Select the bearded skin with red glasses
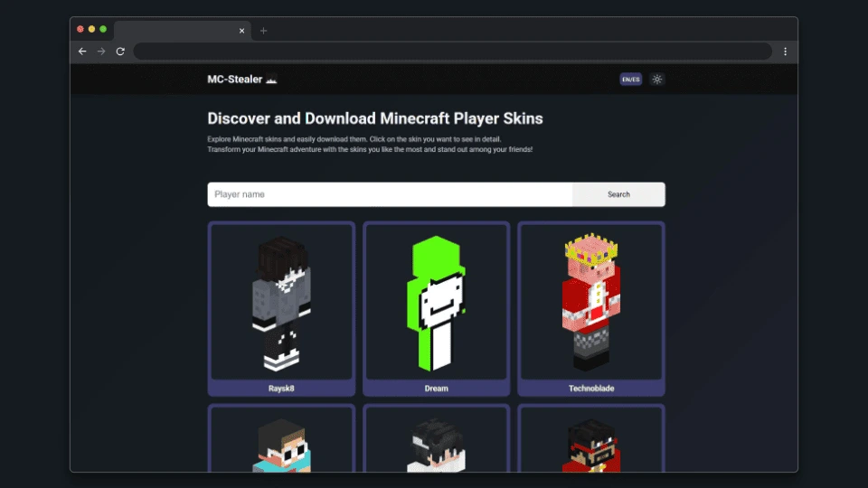This screenshot has height=488, width=868. [591, 443]
